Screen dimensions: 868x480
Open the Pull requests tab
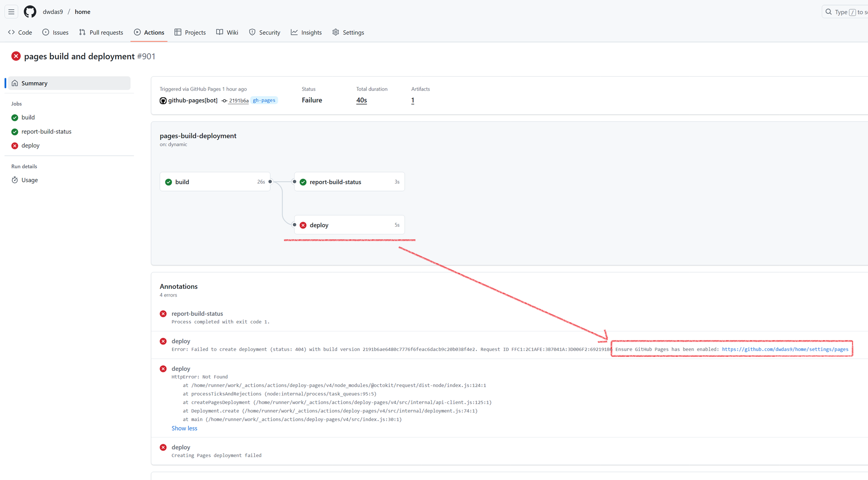point(101,32)
